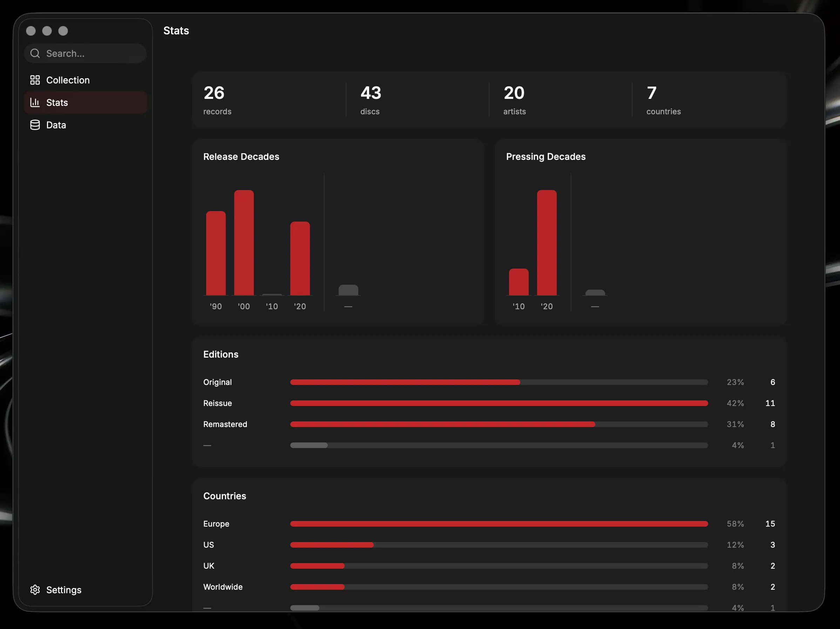This screenshot has width=840, height=629.
Task: Click the red close window button
Action: tap(31, 31)
